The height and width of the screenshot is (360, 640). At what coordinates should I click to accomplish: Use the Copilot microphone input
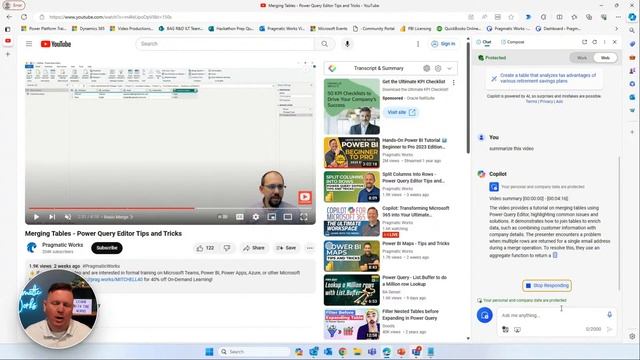(x=609, y=315)
